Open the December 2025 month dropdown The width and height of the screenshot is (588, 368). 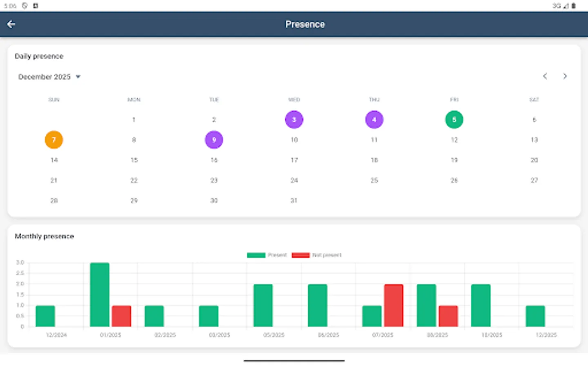click(49, 77)
